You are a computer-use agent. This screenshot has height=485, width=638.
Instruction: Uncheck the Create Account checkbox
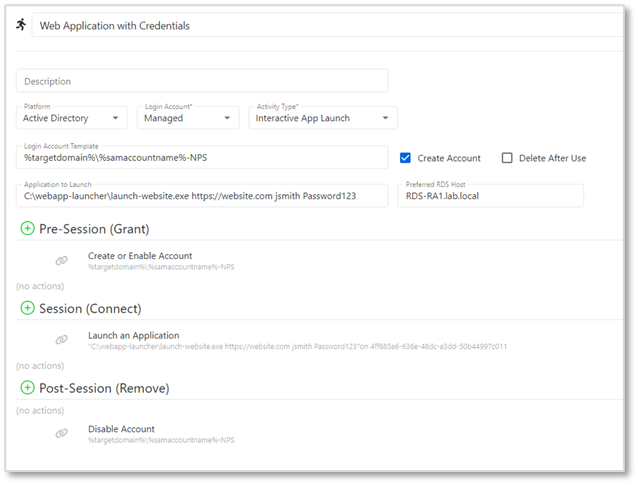(x=405, y=158)
